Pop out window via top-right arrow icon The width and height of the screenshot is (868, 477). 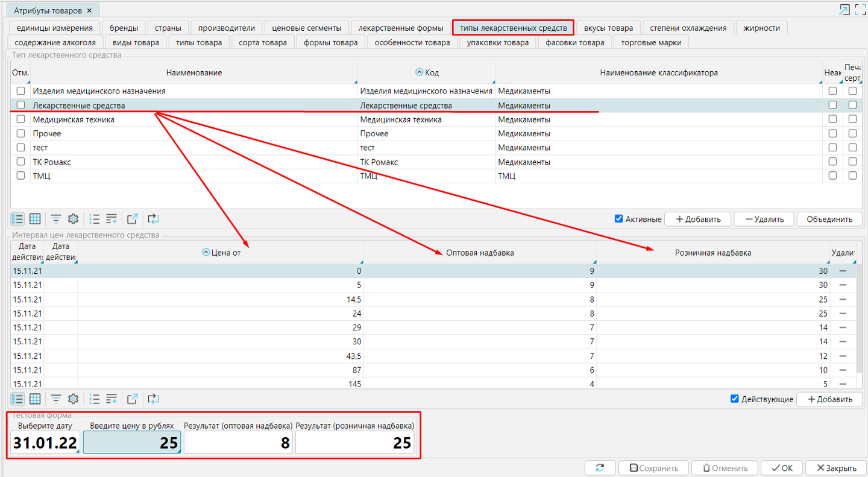pos(844,10)
